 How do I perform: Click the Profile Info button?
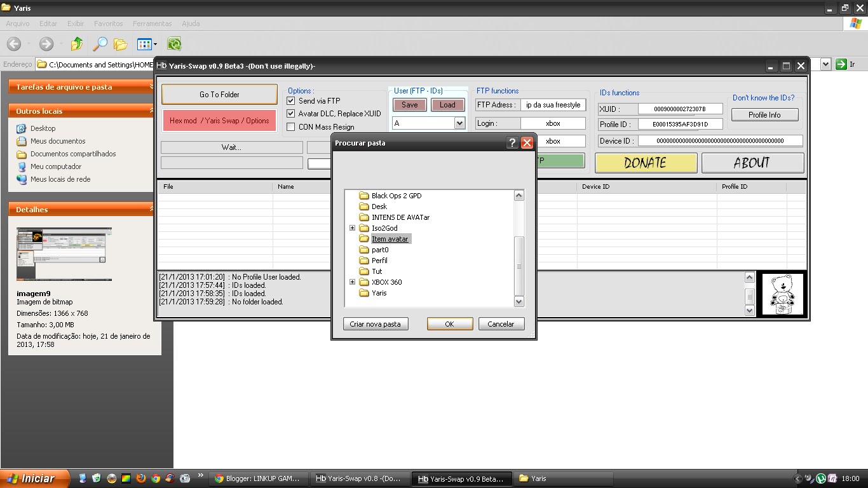pyautogui.click(x=764, y=115)
